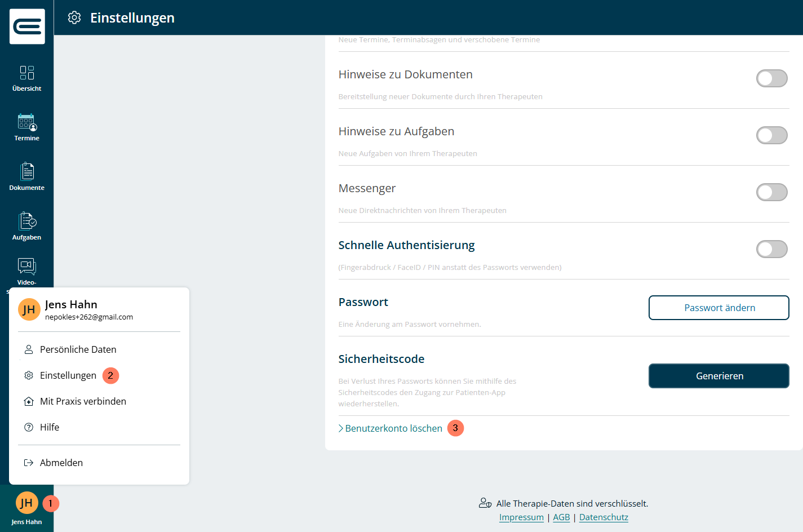Enable Hinweise zu Dokumenten toggle
Image resolution: width=803 pixels, height=532 pixels.
(x=771, y=78)
